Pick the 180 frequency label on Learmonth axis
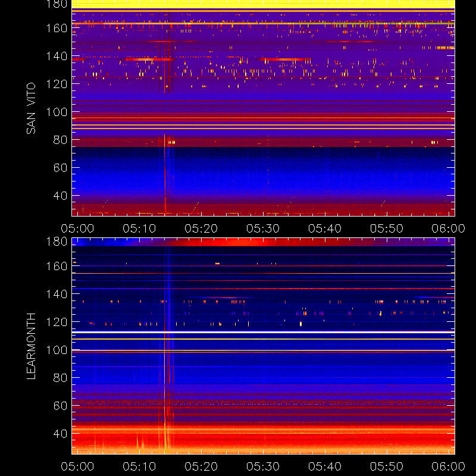The width and height of the screenshot is (476, 476). click(x=57, y=242)
